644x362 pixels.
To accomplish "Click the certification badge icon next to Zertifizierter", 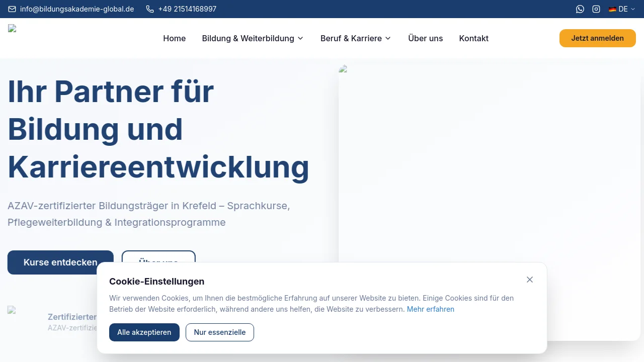I will click(x=12, y=310).
